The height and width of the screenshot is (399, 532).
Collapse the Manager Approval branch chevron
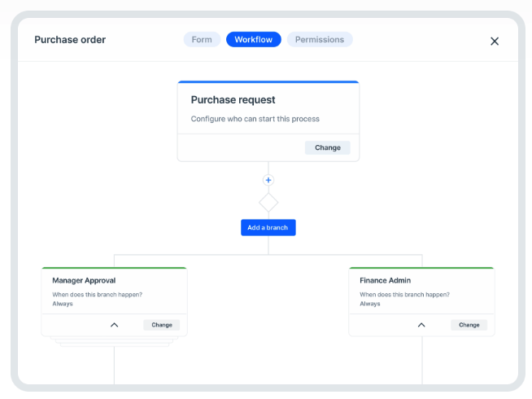pos(114,325)
